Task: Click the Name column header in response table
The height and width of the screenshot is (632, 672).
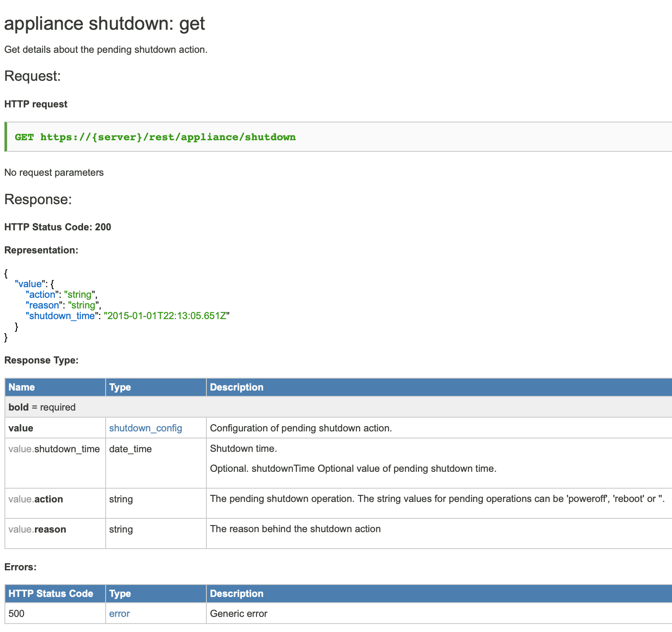Action: tap(22, 387)
